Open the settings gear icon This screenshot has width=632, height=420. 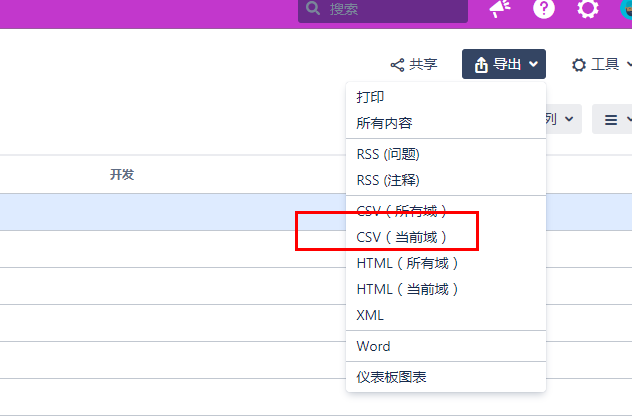click(587, 9)
